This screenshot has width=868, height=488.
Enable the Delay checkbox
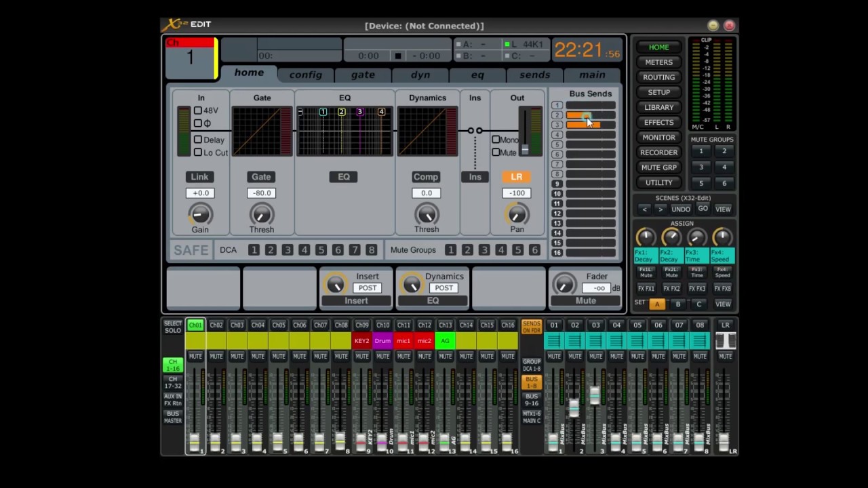point(198,140)
